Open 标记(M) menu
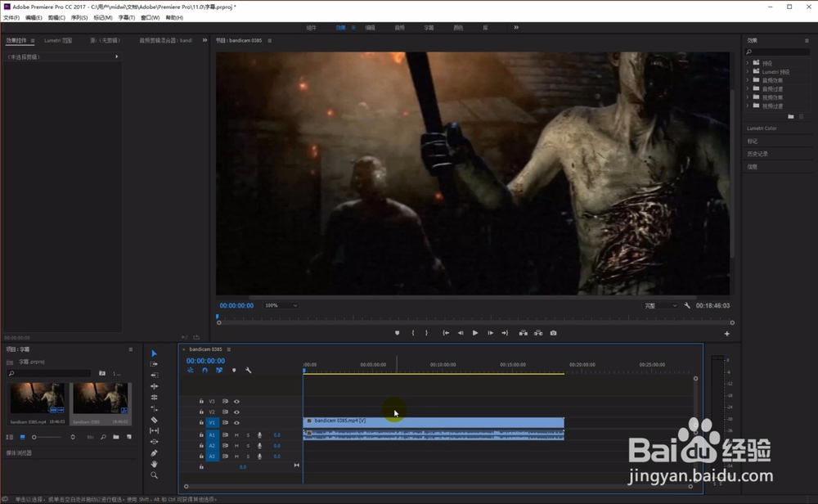818x504 pixels. [x=103, y=18]
